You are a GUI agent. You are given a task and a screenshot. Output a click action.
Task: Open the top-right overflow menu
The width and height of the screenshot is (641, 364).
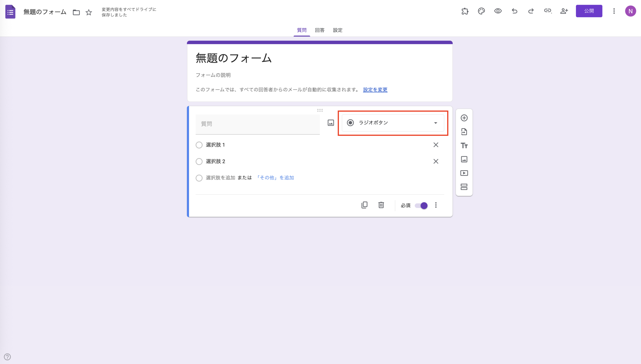(614, 11)
